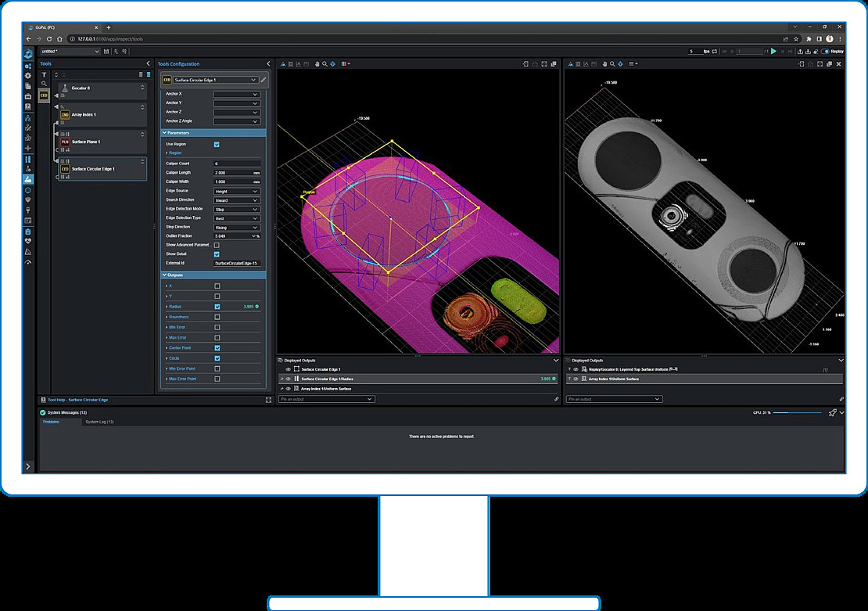Uncheck the Show Detail checkbox

[217, 254]
